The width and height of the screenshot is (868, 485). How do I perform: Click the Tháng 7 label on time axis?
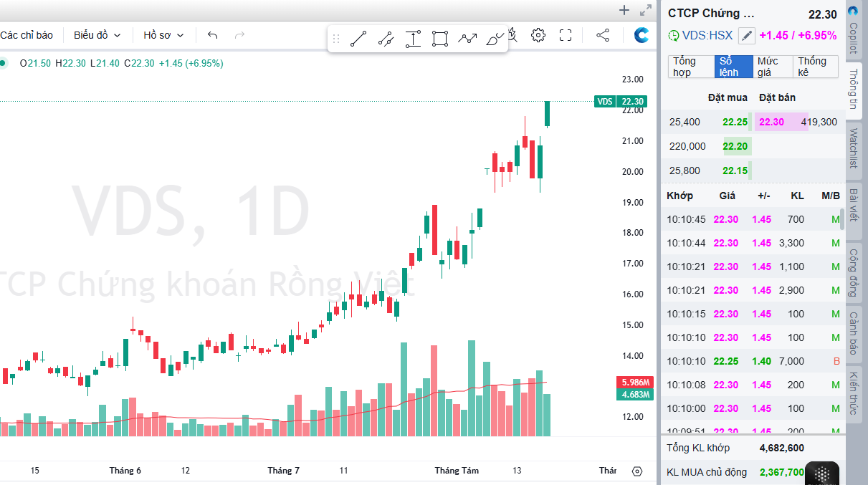(284, 471)
